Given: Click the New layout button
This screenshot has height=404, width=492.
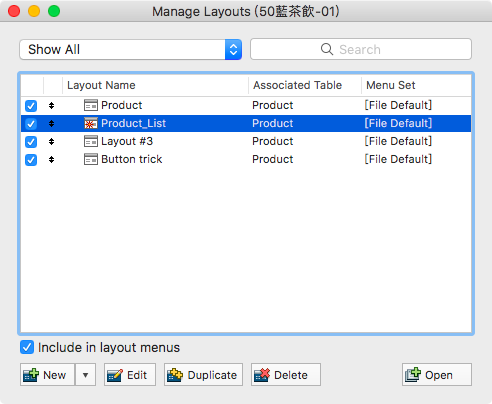Looking at the screenshot, I should click(47, 375).
